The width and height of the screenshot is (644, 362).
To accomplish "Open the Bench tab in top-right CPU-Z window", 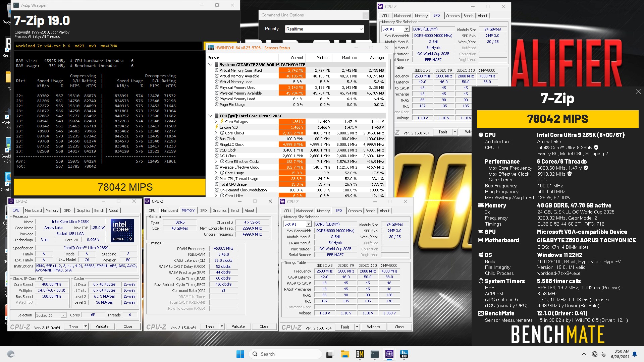I will click(468, 16).
